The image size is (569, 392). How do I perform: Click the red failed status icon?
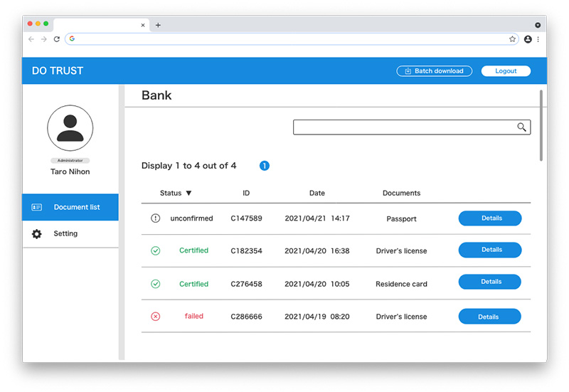pyautogui.click(x=156, y=317)
